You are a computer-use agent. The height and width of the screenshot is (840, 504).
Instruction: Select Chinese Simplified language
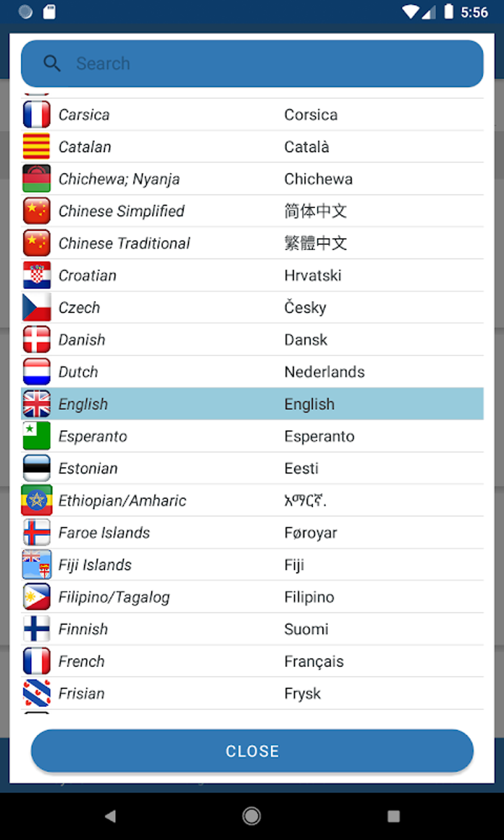[122, 211]
